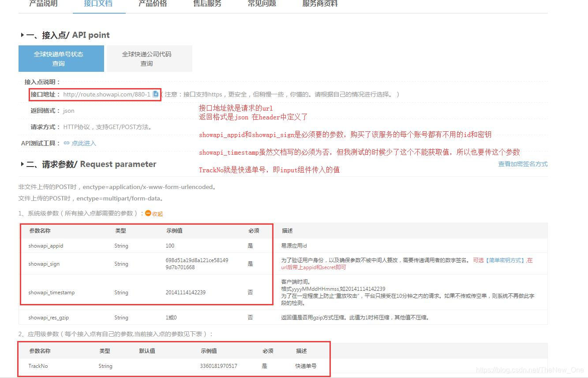
Task: Collapse system parameters with orange minus icon
Action: [x=148, y=213]
